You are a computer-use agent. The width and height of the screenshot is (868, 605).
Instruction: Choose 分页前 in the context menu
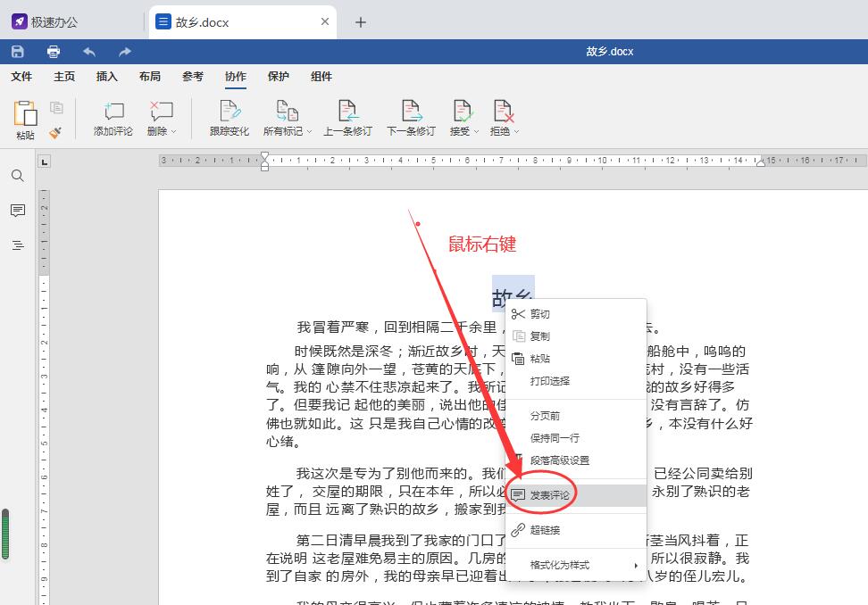(576, 416)
